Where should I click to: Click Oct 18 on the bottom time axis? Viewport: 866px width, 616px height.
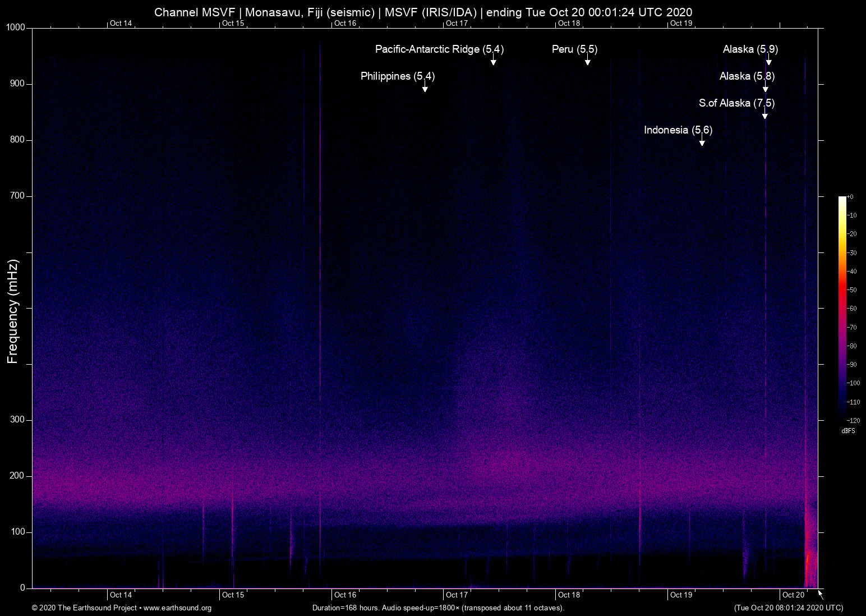pyautogui.click(x=569, y=595)
